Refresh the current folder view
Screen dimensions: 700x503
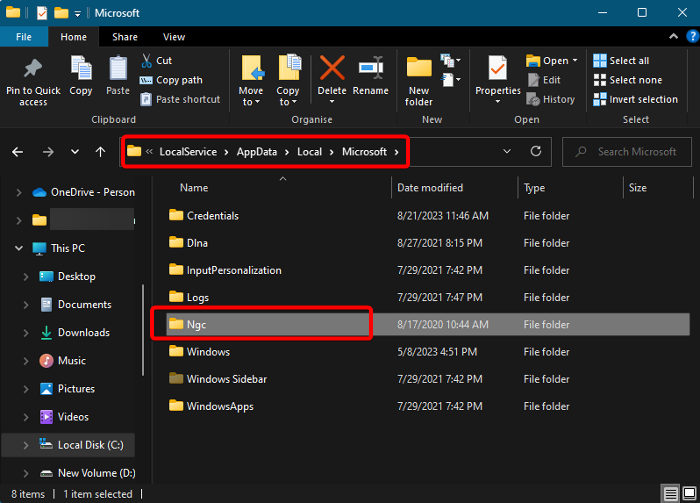(536, 152)
